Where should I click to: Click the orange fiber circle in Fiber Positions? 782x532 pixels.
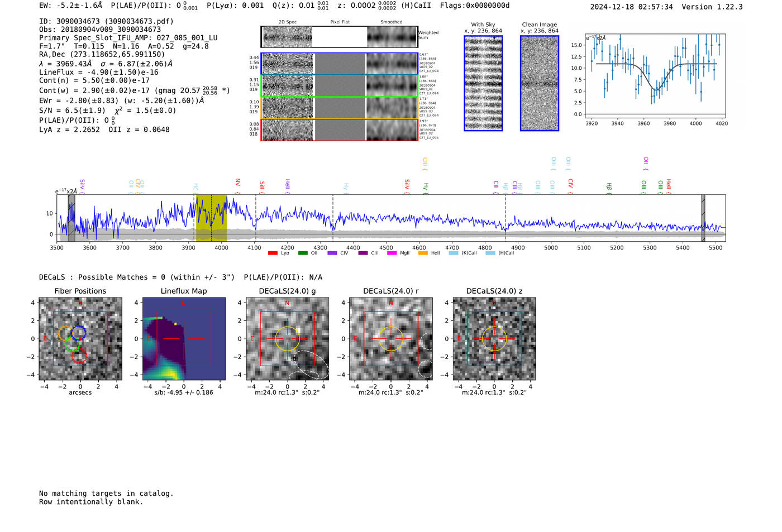pyautogui.click(x=66, y=334)
